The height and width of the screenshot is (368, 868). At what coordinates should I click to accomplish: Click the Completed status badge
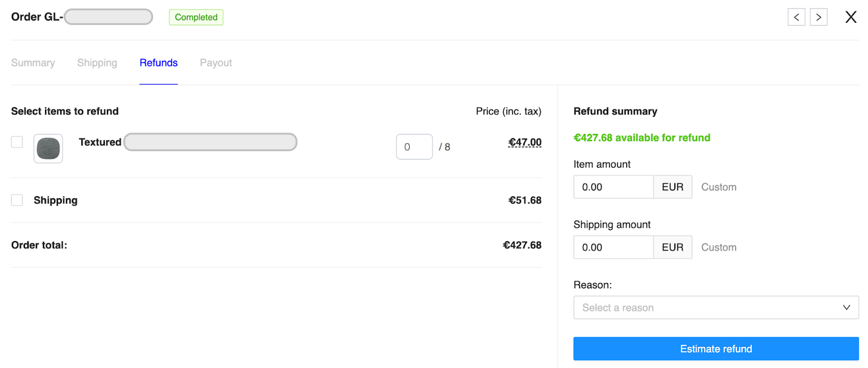point(196,17)
